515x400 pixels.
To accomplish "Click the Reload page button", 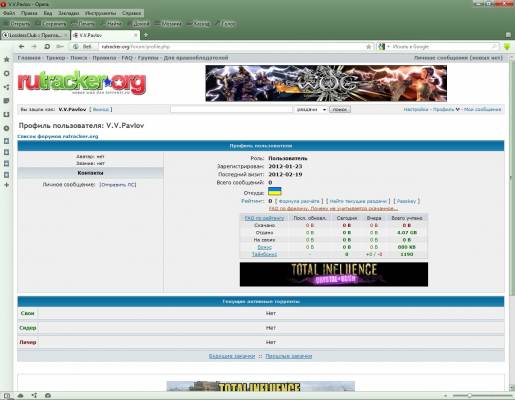I will 47,47.
